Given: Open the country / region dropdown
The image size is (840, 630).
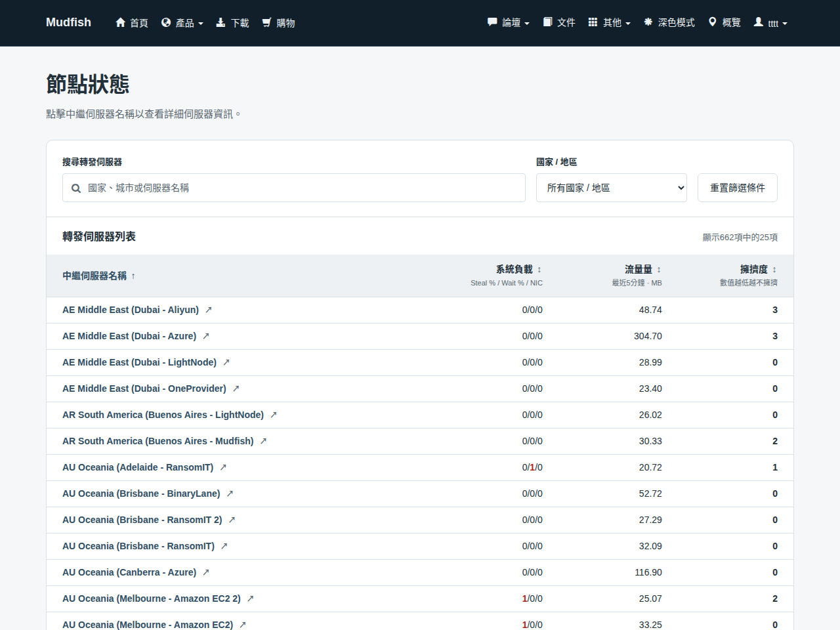Looking at the screenshot, I should (x=612, y=188).
